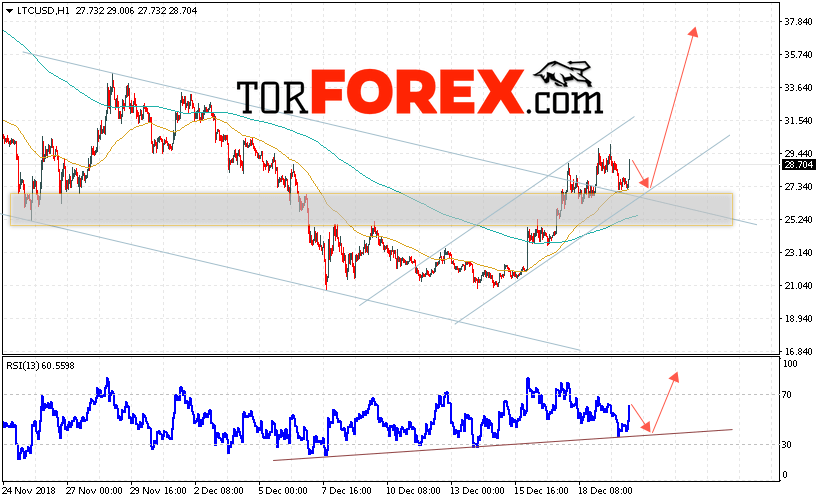Click the 33.640 price axis label
The image size is (819, 502).
pos(799,87)
